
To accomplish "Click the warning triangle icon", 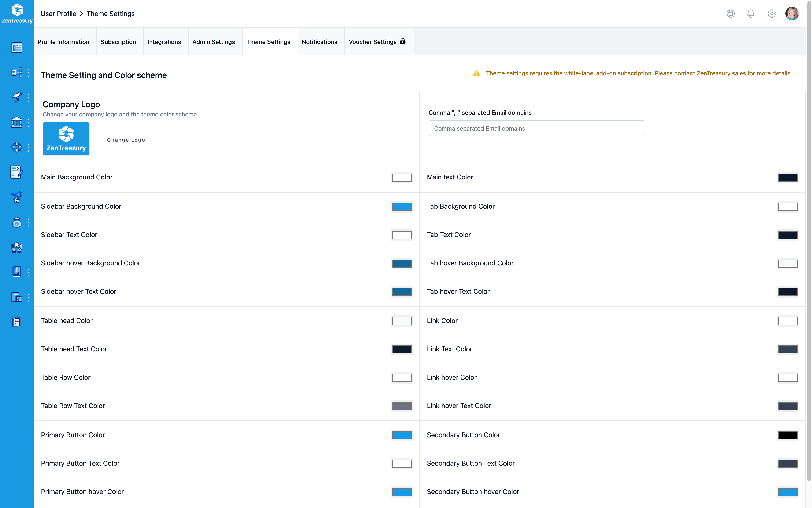I will pyautogui.click(x=476, y=73).
